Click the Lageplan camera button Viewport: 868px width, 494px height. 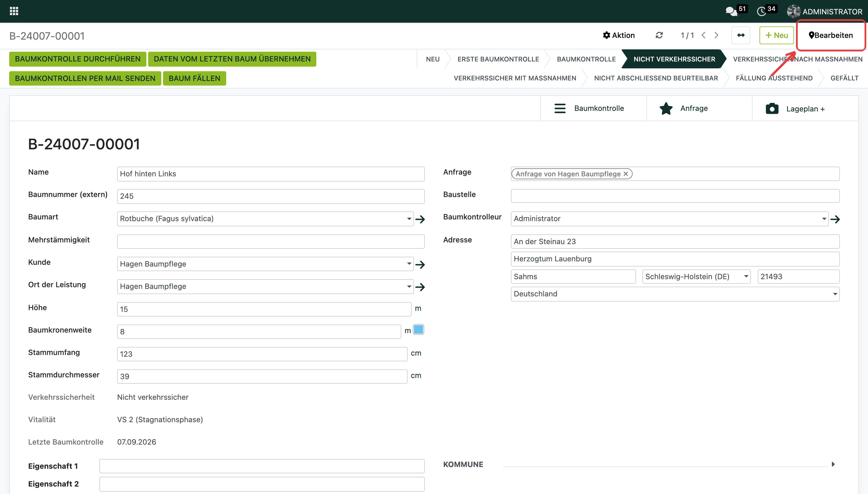(x=805, y=109)
